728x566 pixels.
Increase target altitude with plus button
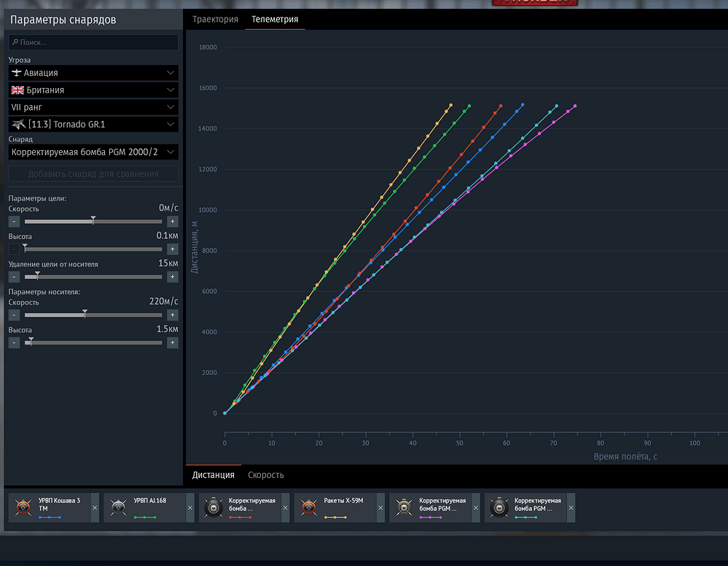172,249
